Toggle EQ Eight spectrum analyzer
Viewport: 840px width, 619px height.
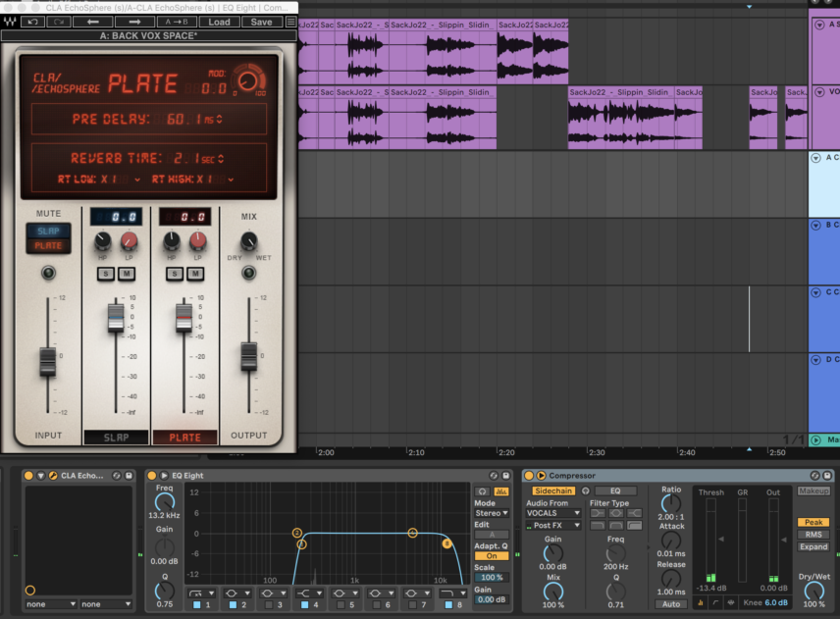tap(501, 491)
